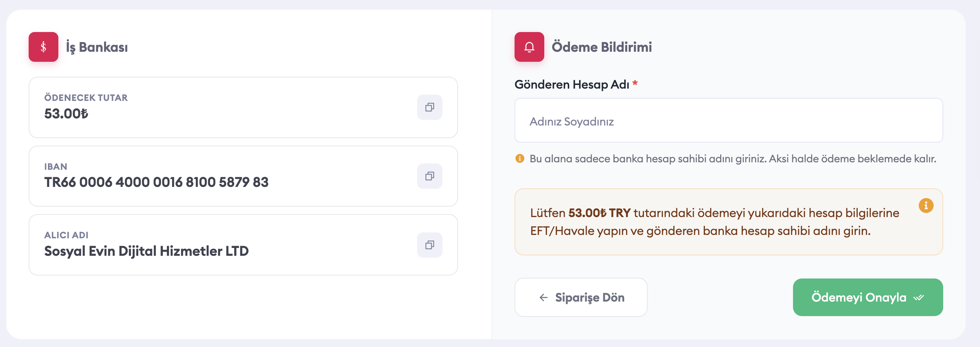Click the left arrow in Siparişe Dön
This screenshot has height=347, width=980.
544,297
